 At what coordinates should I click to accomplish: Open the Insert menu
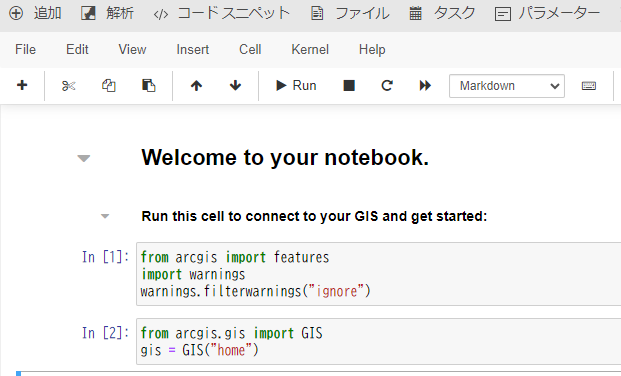point(192,50)
